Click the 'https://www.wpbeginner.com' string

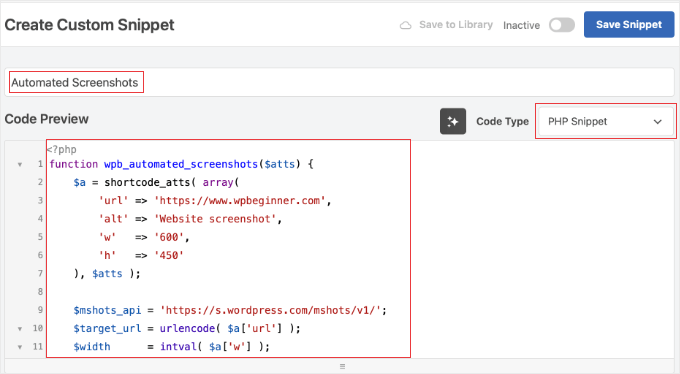[x=239, y=200]
